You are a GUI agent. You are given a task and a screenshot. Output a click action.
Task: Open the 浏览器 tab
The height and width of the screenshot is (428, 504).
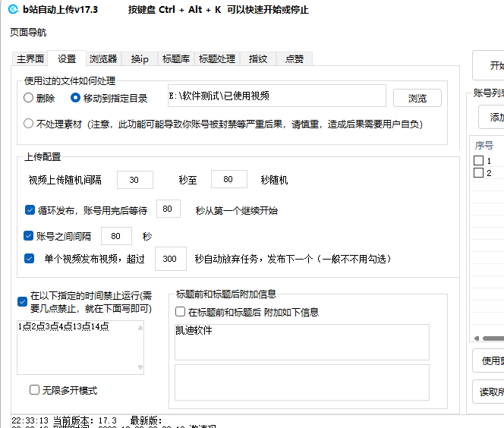[103, 58]
